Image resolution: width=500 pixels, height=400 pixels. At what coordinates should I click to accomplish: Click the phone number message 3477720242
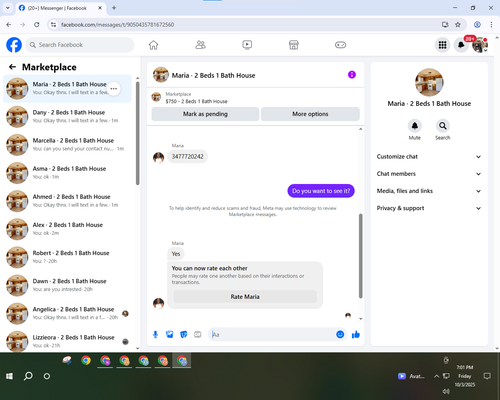187,157
